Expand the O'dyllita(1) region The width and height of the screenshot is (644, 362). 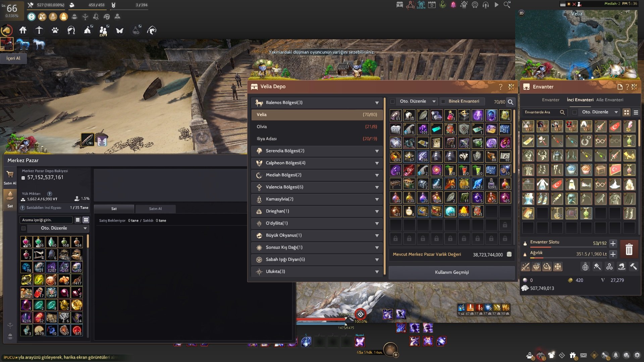[317, 224]
